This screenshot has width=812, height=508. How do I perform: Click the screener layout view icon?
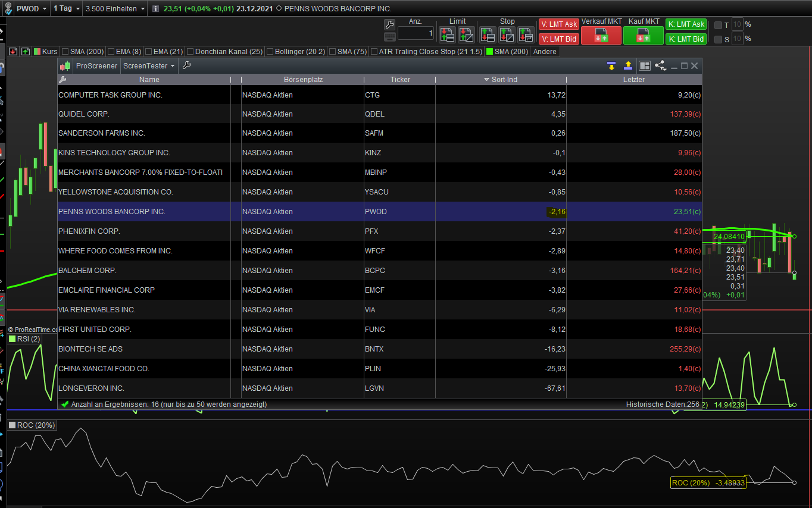click(x=644, y=65)
